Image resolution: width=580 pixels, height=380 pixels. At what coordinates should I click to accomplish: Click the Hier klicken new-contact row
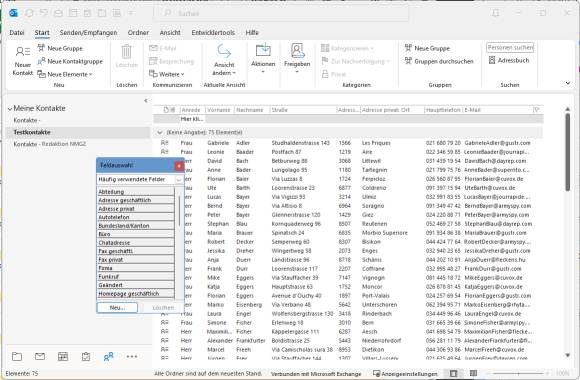click(x=348, y=119)
